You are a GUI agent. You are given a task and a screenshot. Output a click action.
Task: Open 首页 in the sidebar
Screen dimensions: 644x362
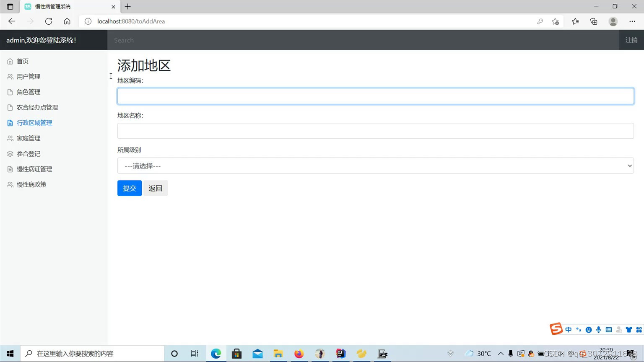tap(23, 61)
